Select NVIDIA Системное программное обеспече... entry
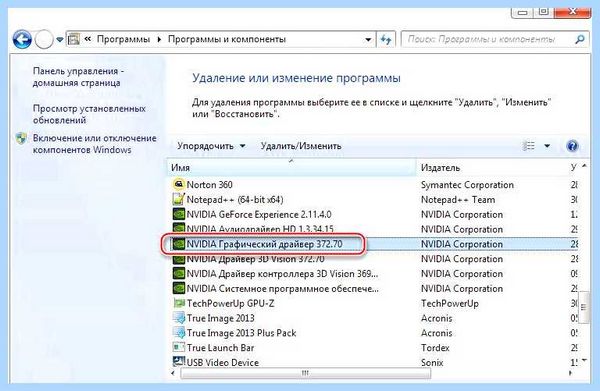The image size is (600, 391). [282, 288]
